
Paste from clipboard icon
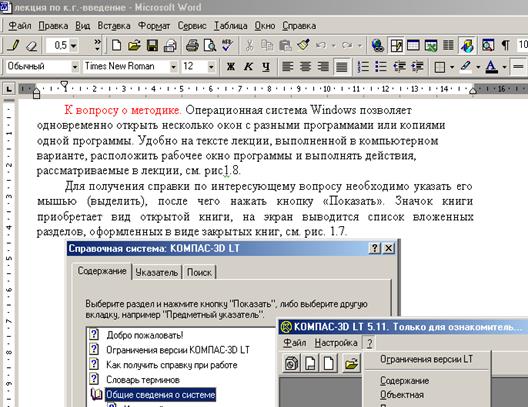286,45
